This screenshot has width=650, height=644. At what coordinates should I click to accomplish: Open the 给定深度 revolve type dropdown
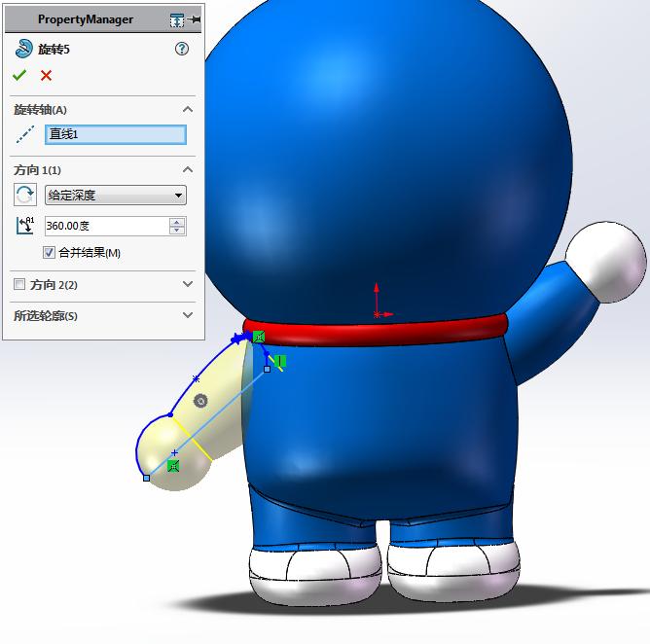115,195
